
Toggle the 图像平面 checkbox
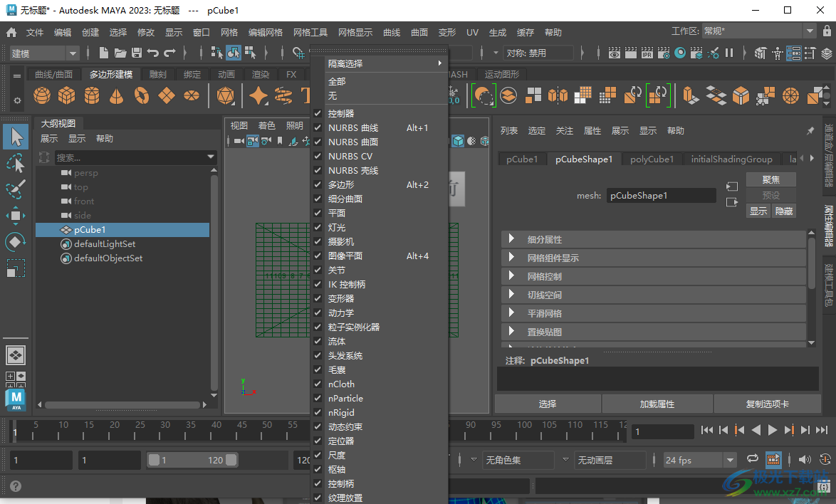tap(318, 256)
